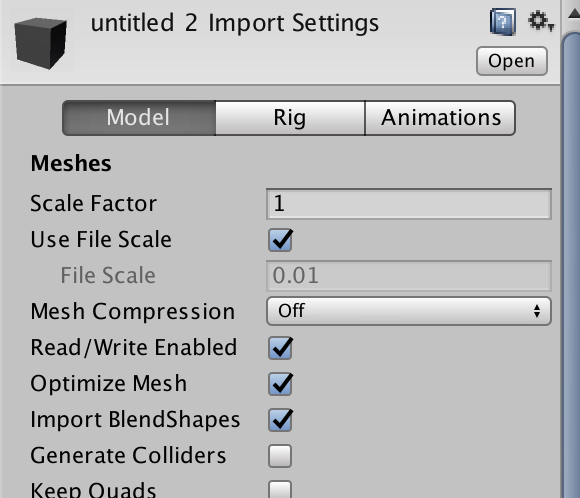Screen dimensions: 580x498
Task: Disable Read/Write Enabled checkbox
Action: click(280, 348)
